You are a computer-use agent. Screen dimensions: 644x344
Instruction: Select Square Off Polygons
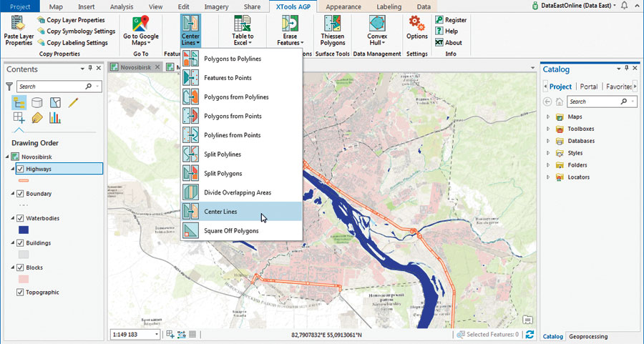tap(242, 231)
